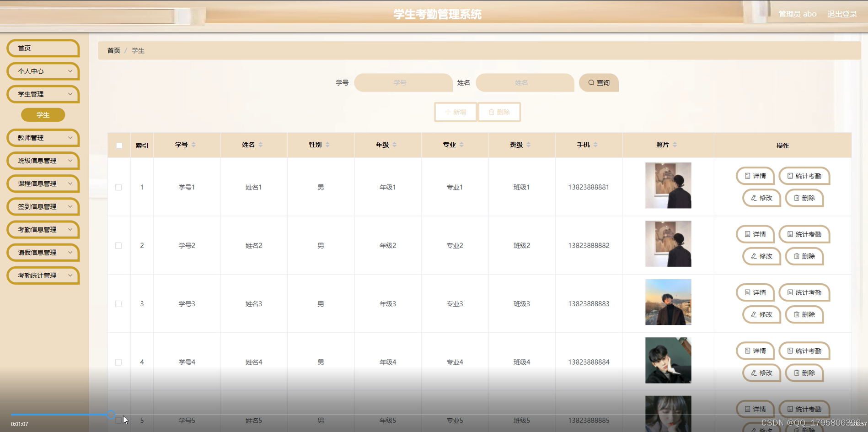Click 首页 in the breadcrumb

(114, 50)
